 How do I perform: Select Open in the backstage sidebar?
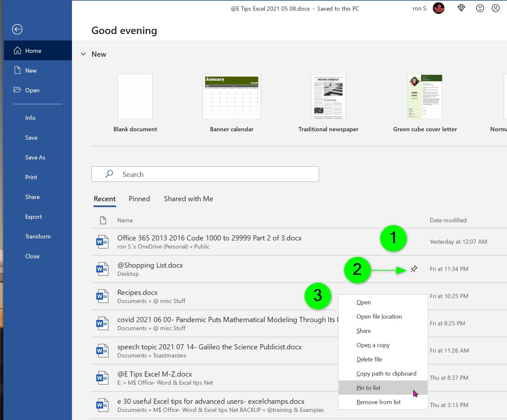(x=38, y=90)
